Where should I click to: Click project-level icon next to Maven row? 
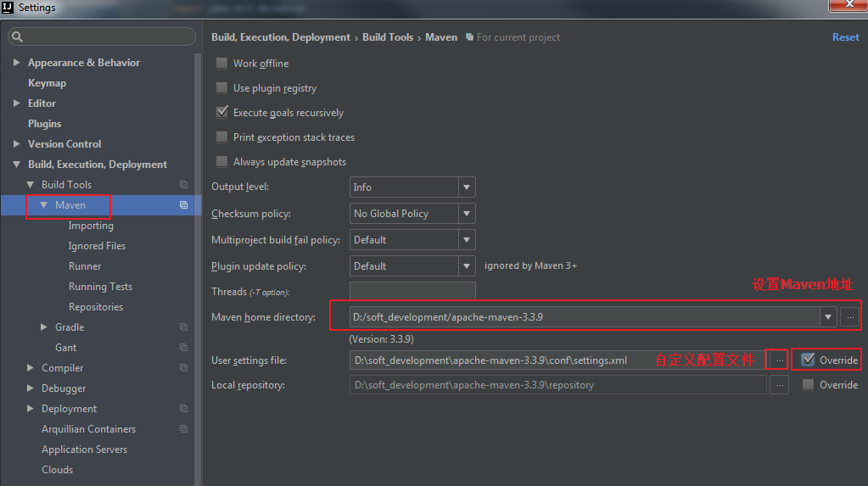[184, 204]
